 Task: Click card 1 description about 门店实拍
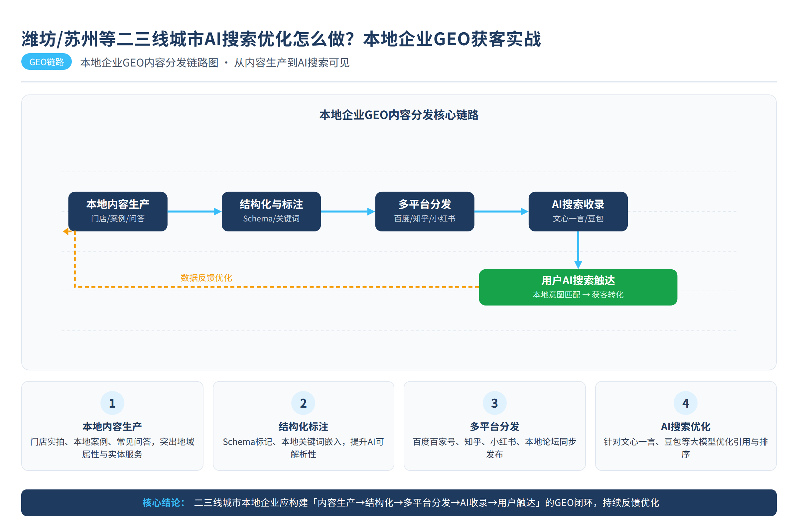(x=112, y=448)
